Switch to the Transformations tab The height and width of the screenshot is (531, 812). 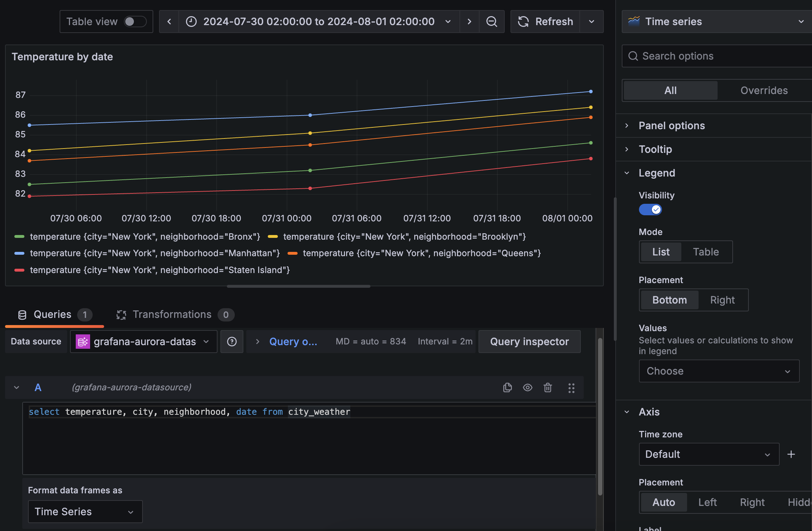(x=172, y=314)
